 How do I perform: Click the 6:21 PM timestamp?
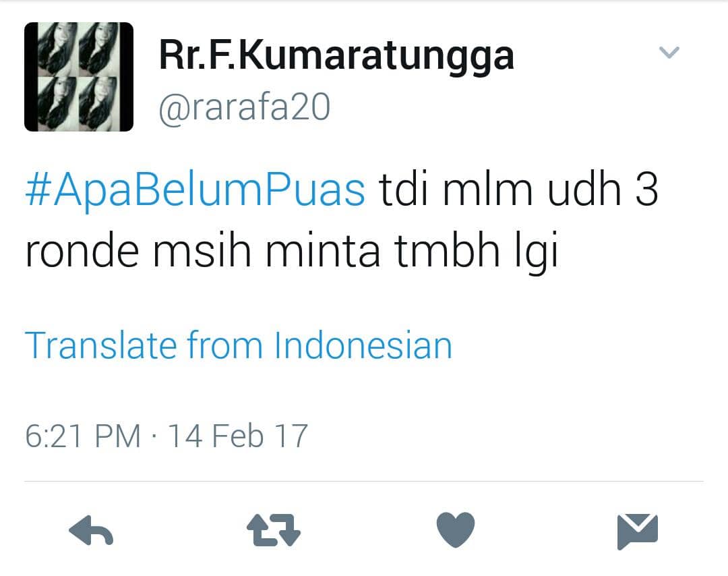coord(83,436)
